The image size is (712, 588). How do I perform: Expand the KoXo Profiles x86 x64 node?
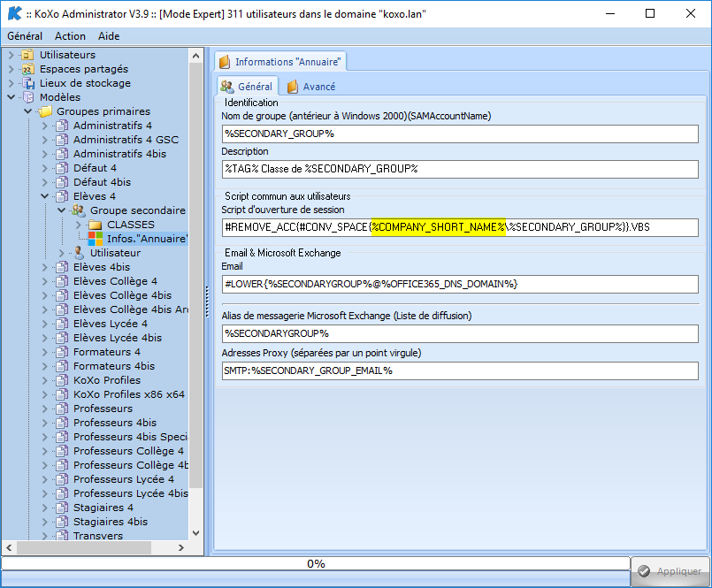coord(45,394)
